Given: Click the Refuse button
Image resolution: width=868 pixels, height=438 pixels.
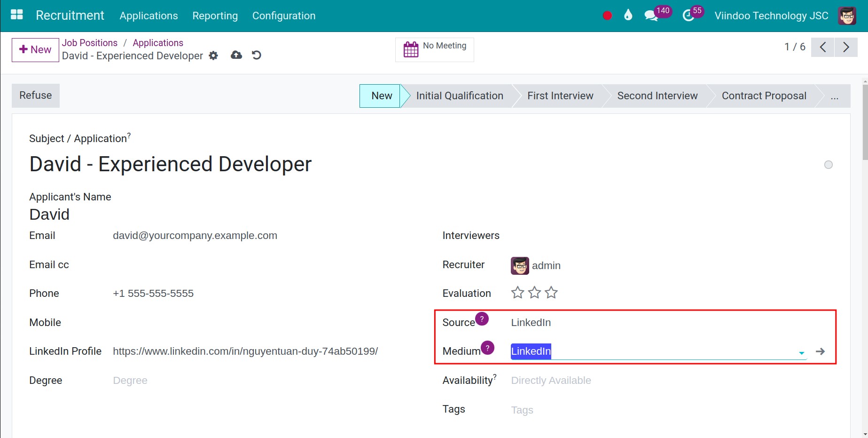Looking at the screenshot, I should coord(35,96).
